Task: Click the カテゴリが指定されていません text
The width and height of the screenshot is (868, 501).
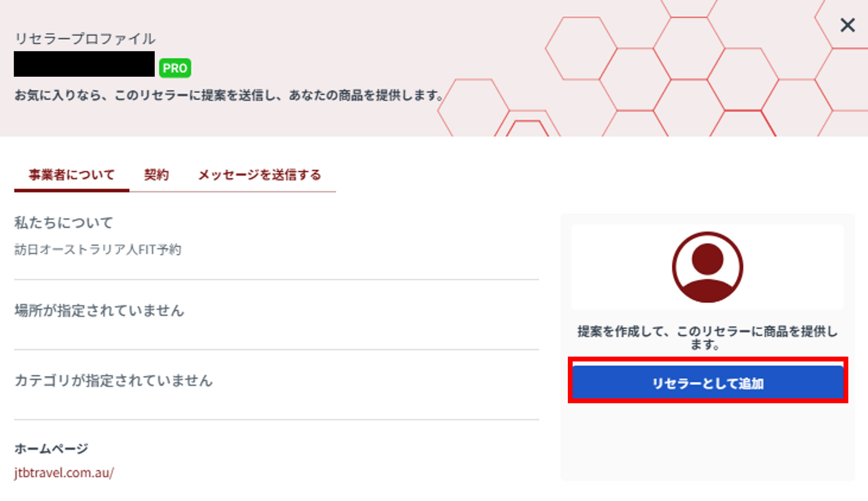Action: pos(113,381)
